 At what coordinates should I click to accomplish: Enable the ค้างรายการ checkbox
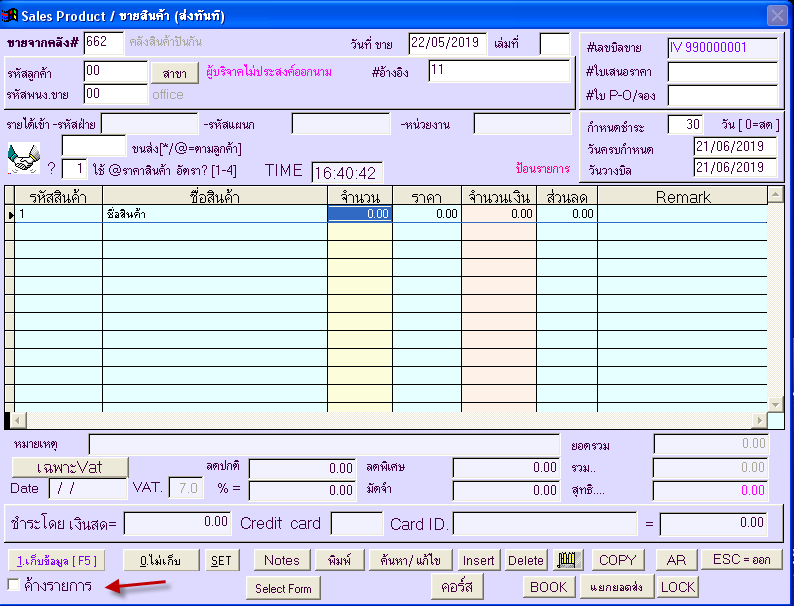coord(14,584)
